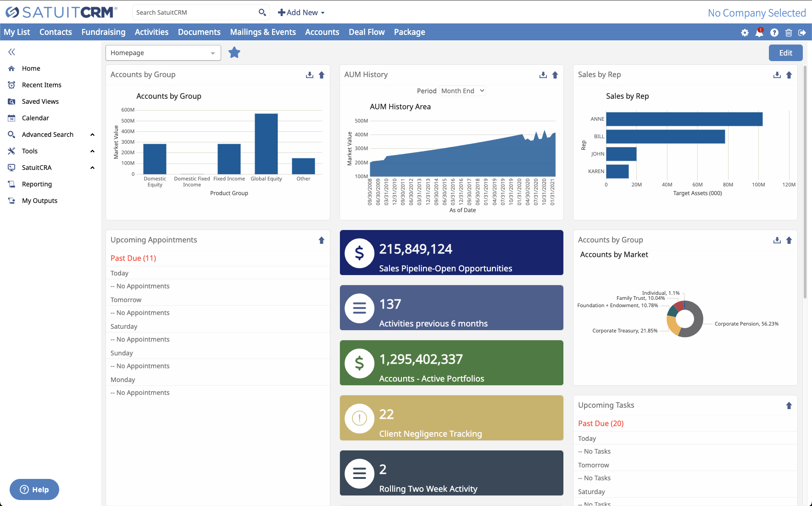Image resolution: width=812 pixels, height=506 pixels.
Task: Download the Accounts by Group chart
Action: (x=310, y=74)
